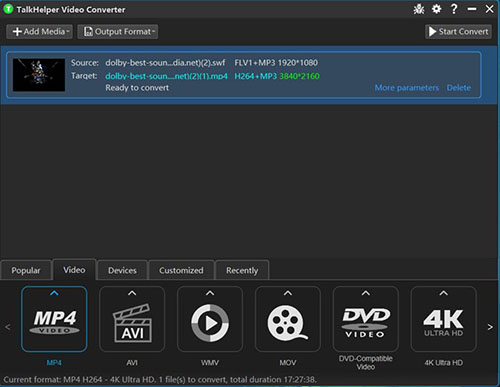Expand DVD-Compatible Video presets chevron
The image size is (500, 387).
point(366,293)
